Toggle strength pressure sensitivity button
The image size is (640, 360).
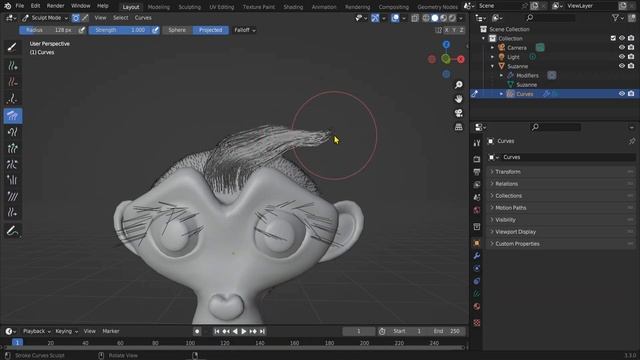(x=156, y=30)
